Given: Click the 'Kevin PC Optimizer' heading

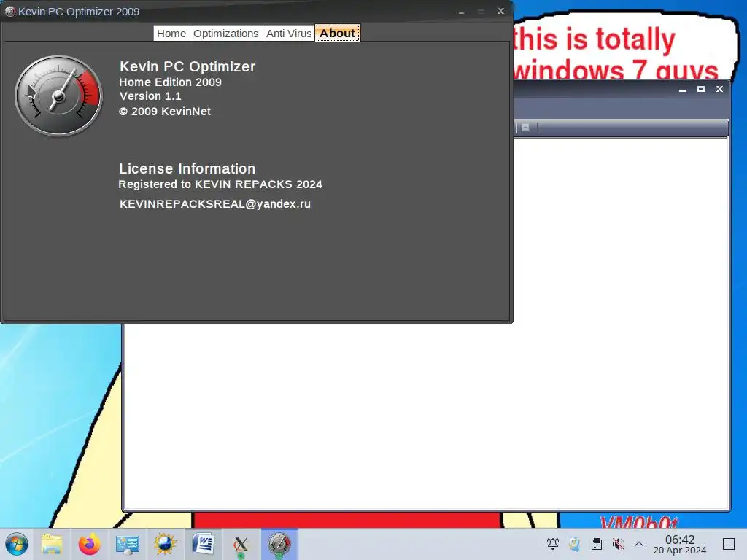Looking at the screenshot, I should point(187,66).
